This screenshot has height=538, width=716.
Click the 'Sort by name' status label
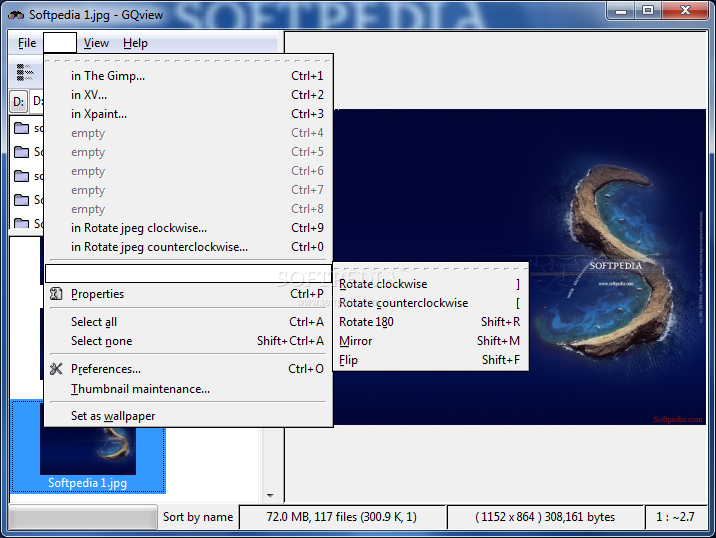198,517
